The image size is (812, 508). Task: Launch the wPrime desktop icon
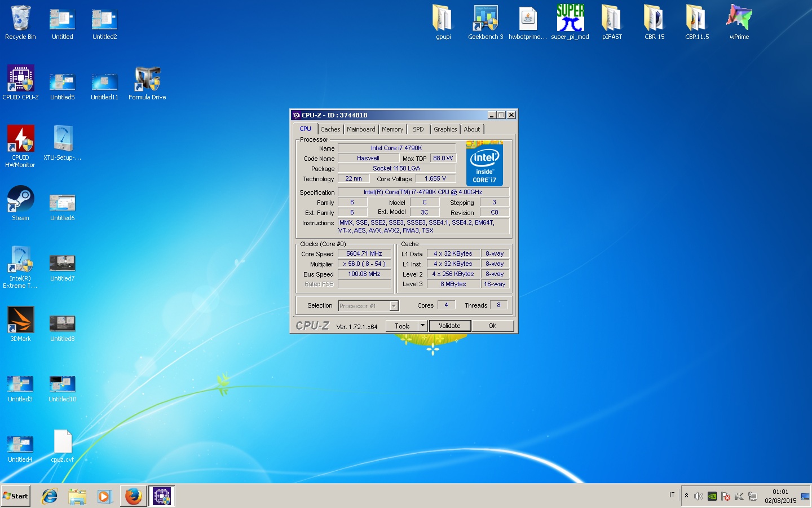(739, 23)
